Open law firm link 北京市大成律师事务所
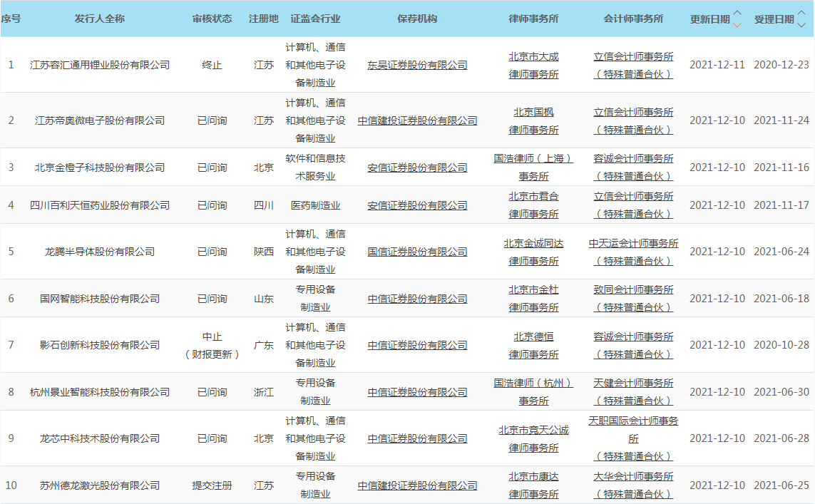The image size is (815, 504). click(533, 65)
